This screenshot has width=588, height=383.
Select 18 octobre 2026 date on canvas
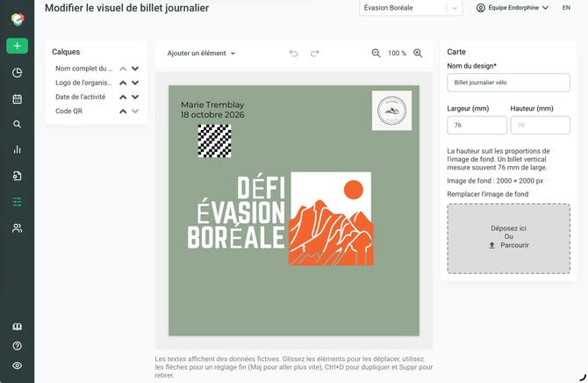pyautogui.click(x=212, y=115)
